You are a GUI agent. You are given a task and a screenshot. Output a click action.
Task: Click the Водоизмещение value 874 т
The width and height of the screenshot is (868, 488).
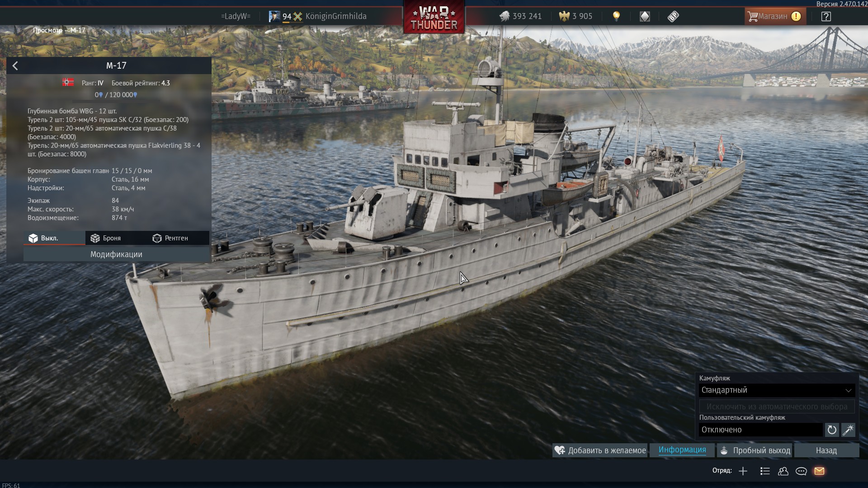(119, 218)
